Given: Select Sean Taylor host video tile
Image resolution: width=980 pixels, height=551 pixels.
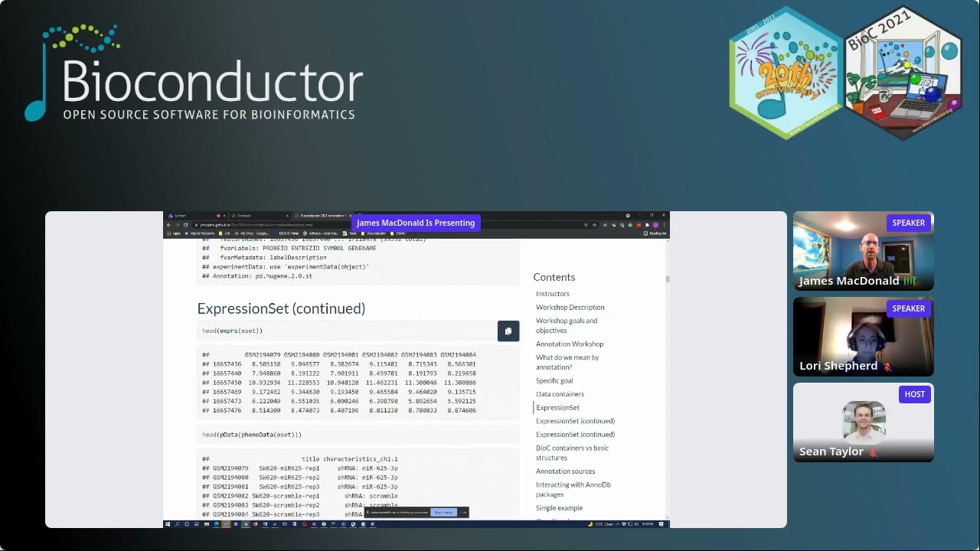Looking at the screenshot, I should [x=864, y=422].
